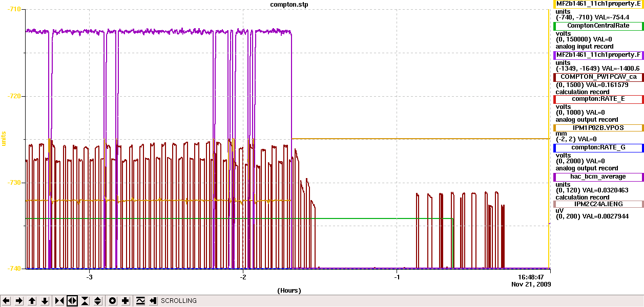Viewport: 644px width, 307px height.
Task: Click the -3 hours tick label
Action: pyautogui.click(x=89, y=277)
